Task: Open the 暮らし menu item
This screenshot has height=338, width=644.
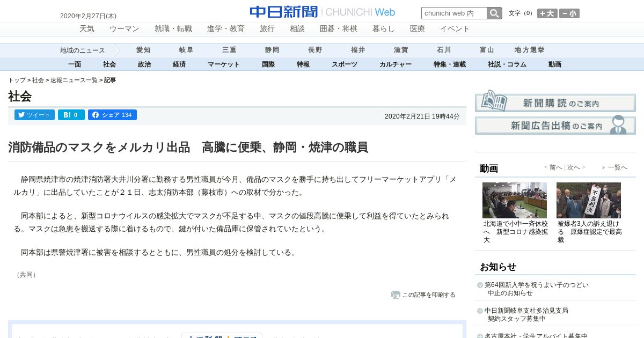Action: point(384,29)
